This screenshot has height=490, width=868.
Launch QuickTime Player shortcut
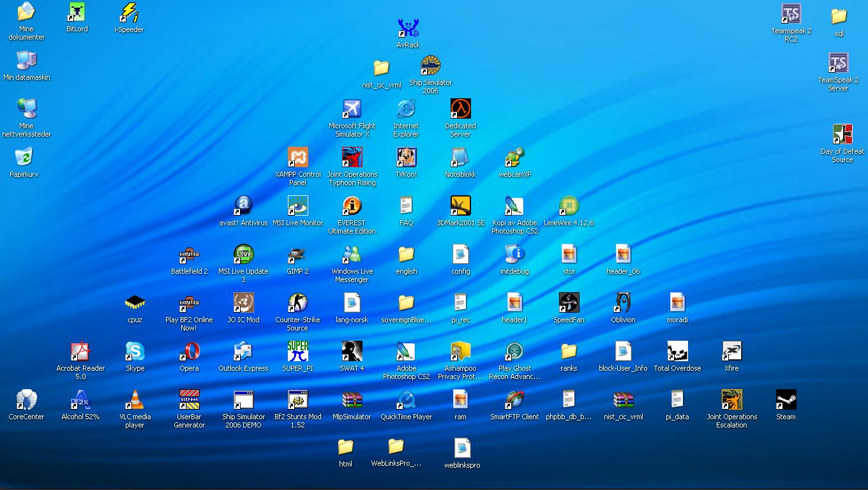pos(406,400)
